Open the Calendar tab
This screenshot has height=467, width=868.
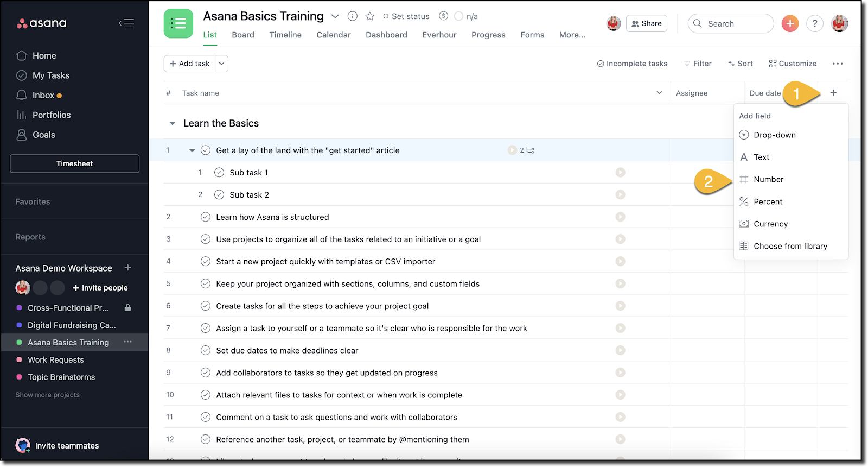334,35
